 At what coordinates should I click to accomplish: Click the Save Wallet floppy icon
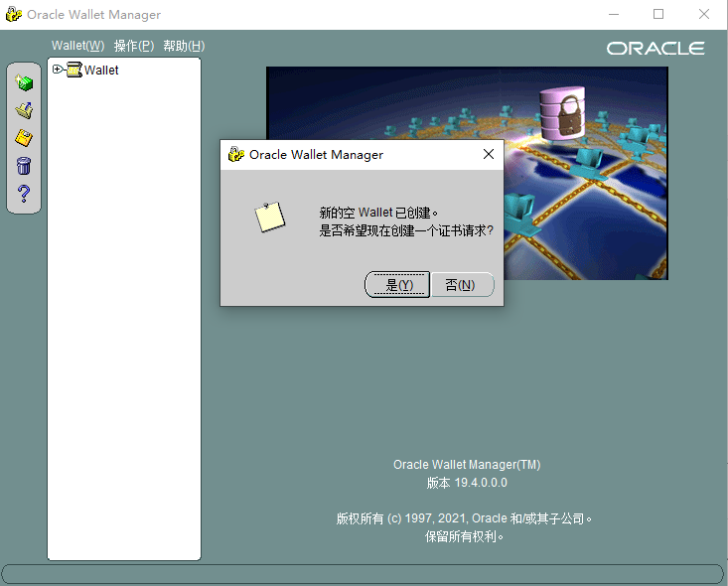click(x=24, y=138)
